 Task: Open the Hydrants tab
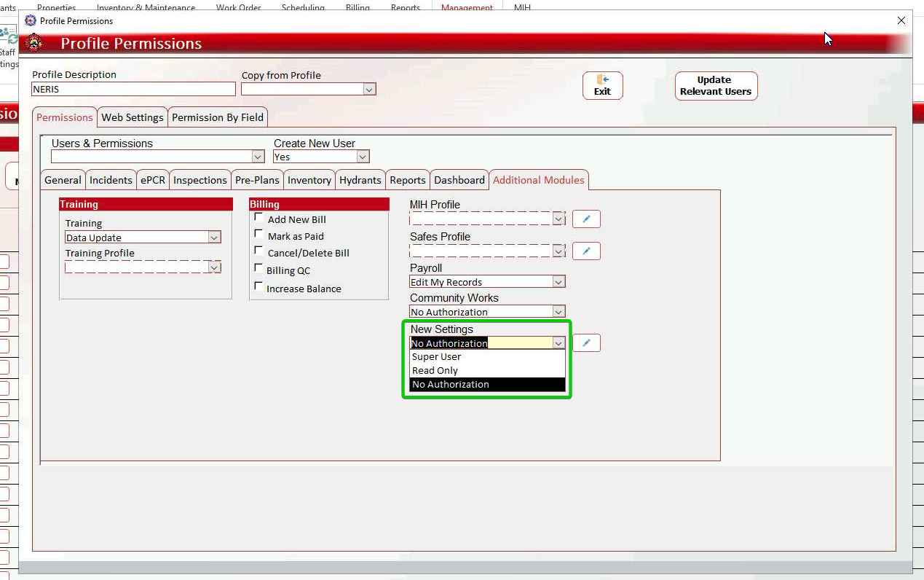click(360, 180)
